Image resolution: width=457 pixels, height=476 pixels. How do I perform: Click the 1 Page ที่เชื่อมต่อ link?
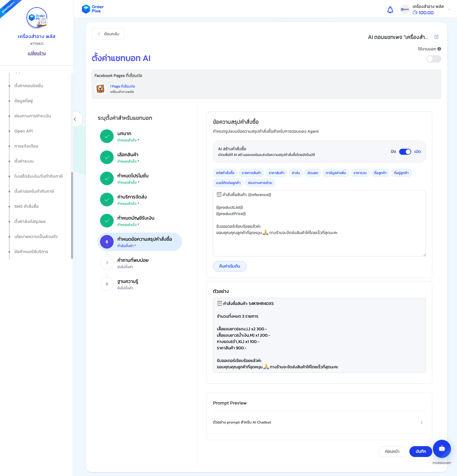pyautogui.click(x=122, y=86)
